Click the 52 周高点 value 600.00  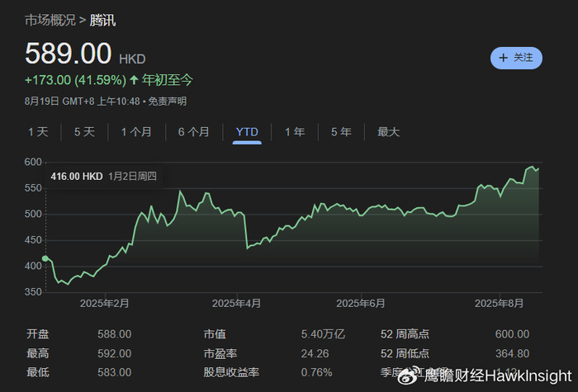tap(513, 334)
